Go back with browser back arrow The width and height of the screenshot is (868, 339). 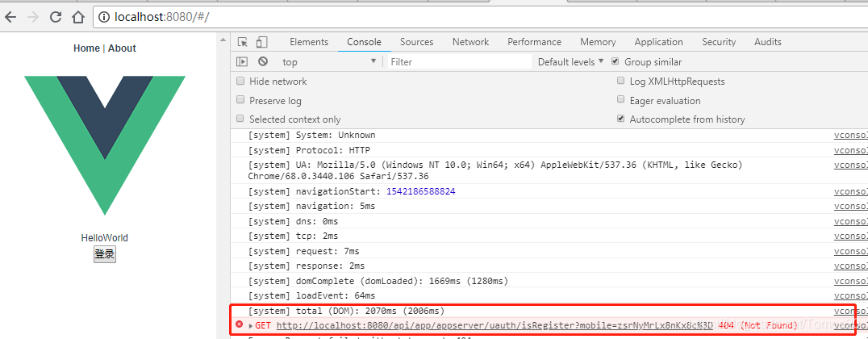[10, 17]
